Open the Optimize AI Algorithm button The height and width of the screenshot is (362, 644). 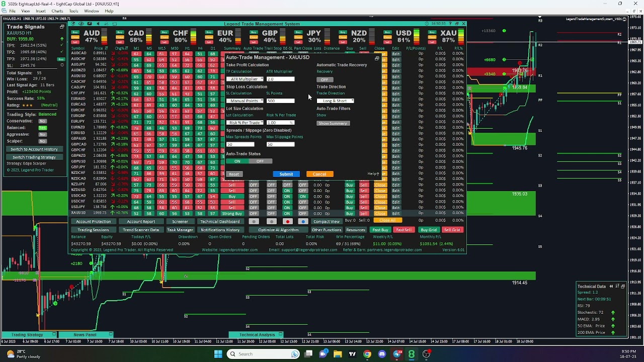[x=278, y=230]
